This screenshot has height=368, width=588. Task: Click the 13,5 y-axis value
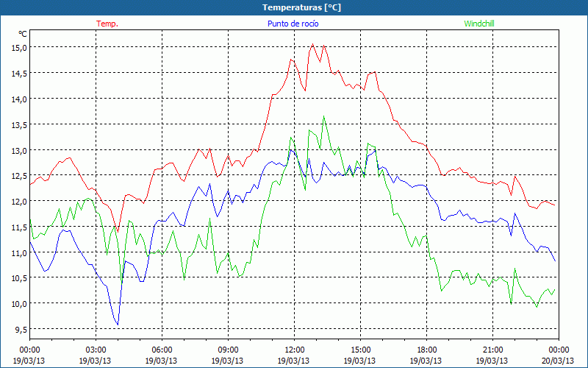click(x=19, y=124)
